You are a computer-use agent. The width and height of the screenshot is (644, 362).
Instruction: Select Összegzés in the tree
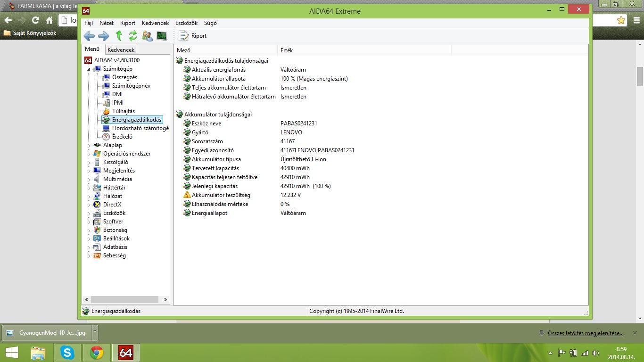point(124,77)
